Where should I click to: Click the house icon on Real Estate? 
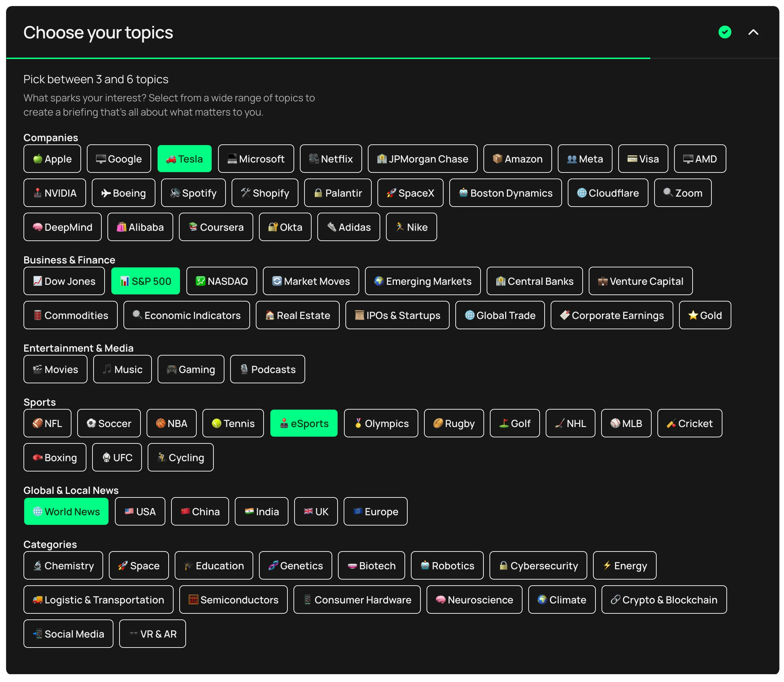point(270,315)
